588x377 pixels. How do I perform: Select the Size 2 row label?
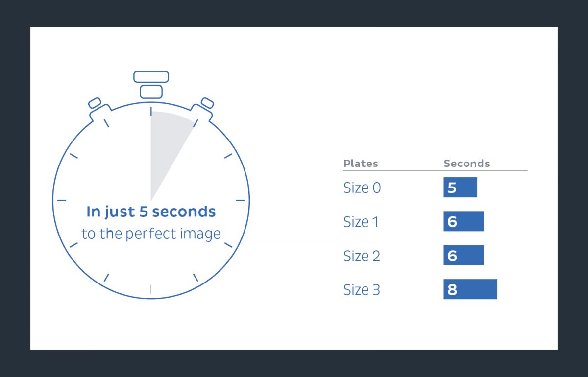click(362, 256)
